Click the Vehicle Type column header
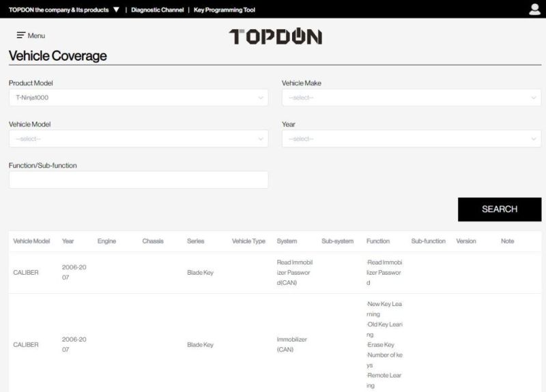 248,241
